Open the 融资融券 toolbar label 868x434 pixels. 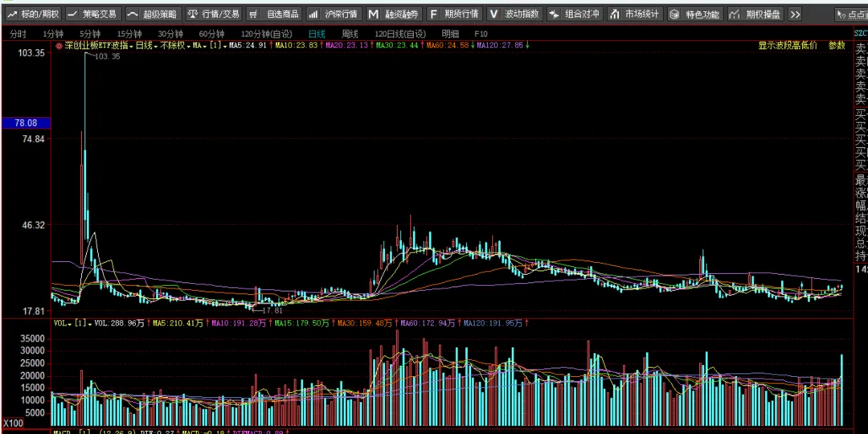[x=402, y=14]
